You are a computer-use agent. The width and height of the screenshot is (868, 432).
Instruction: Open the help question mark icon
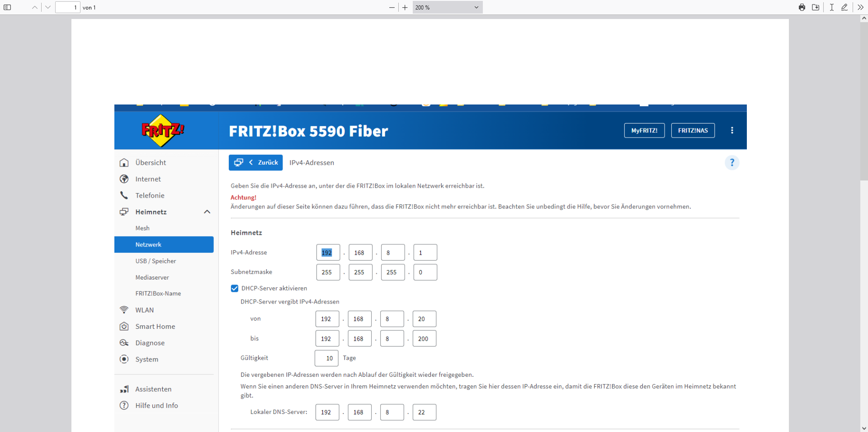coord(732,162)
